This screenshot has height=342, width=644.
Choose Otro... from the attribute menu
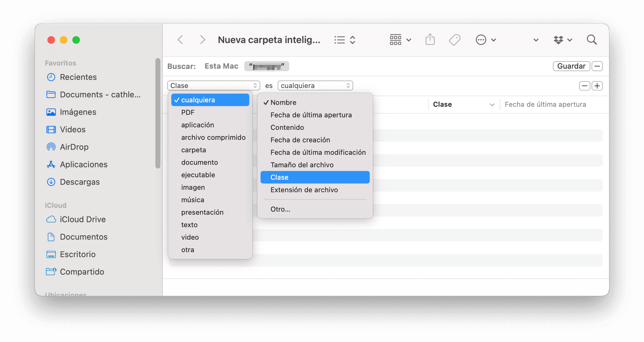[x=315, y=209]
